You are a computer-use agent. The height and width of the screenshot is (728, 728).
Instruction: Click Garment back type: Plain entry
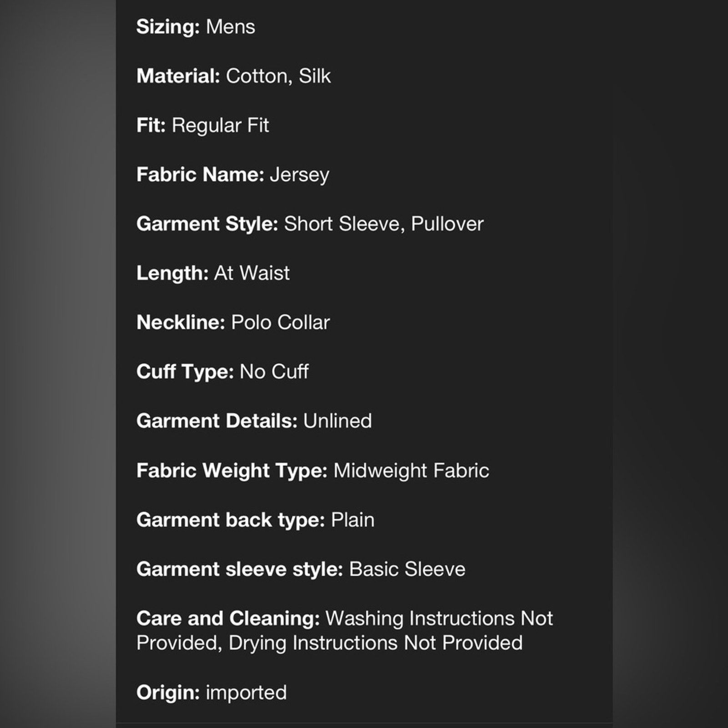pos(255,520)
